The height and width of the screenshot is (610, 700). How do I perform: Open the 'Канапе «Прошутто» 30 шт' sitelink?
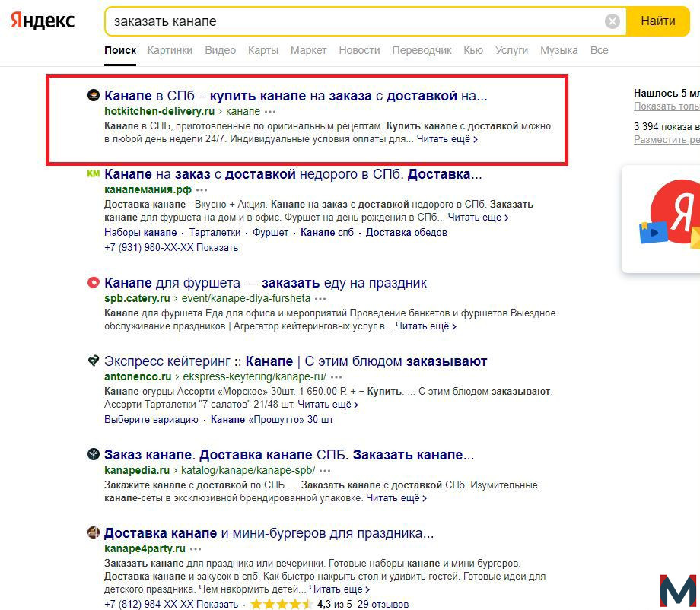(272, 419)
